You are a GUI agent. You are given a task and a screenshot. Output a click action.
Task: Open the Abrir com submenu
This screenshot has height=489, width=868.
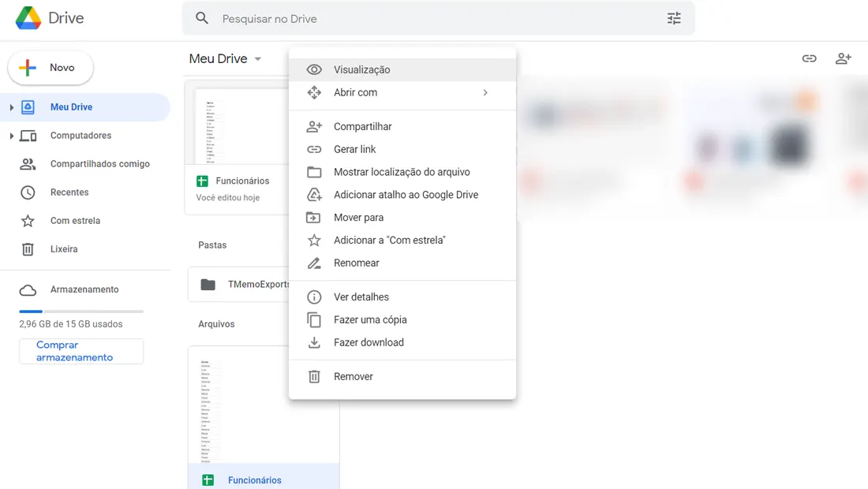click(x=402, y=92)
